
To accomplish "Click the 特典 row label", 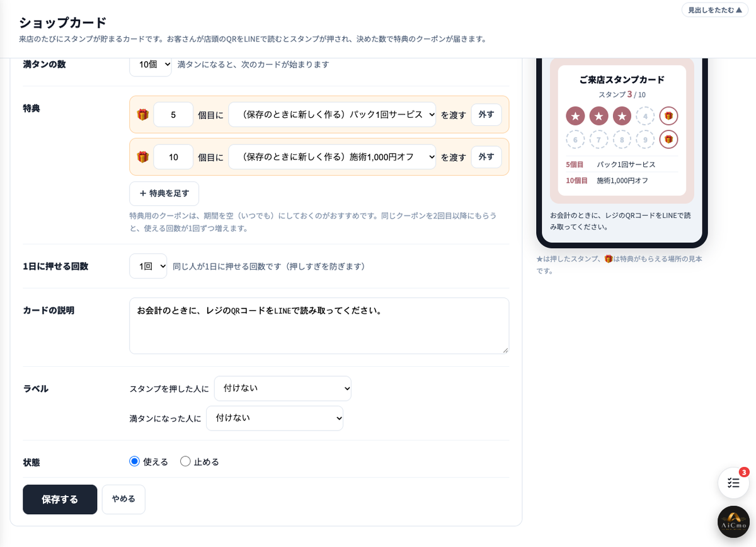I will pyautogui.click(x=31, y=108).
